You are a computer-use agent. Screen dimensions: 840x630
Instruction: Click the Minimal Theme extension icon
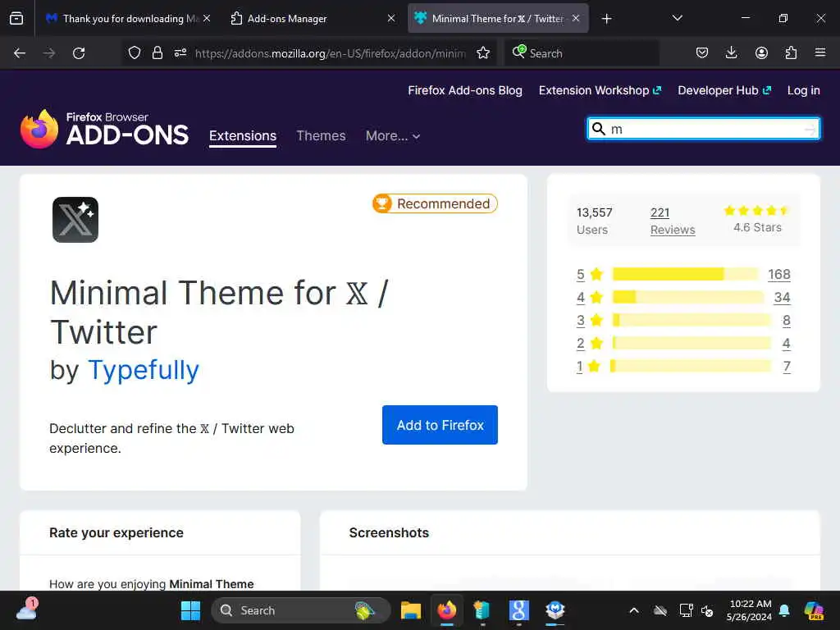pyautogui.click(x=75, y=220)
